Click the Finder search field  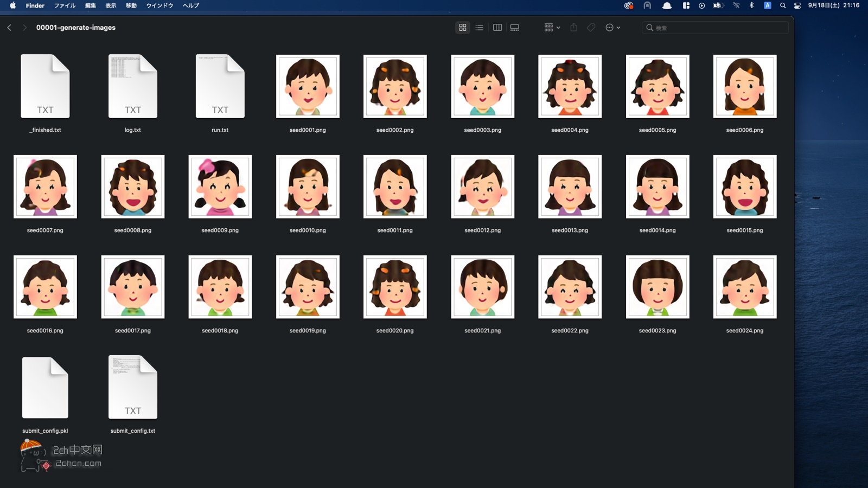tap(715, 28)
